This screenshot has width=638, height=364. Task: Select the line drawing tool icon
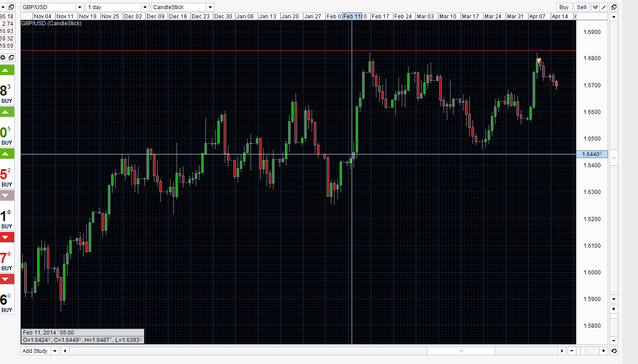click(x=604, y=7)
